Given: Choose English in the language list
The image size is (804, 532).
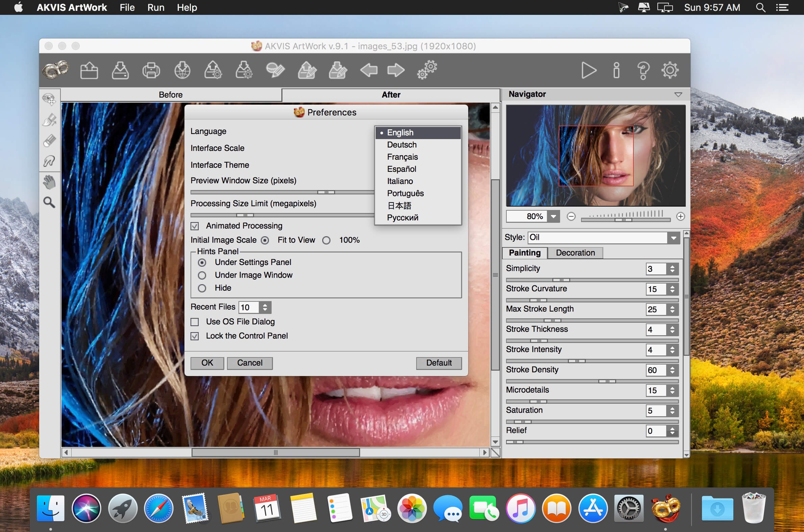Looking at the screenshot, I should (x=418, y=133).
